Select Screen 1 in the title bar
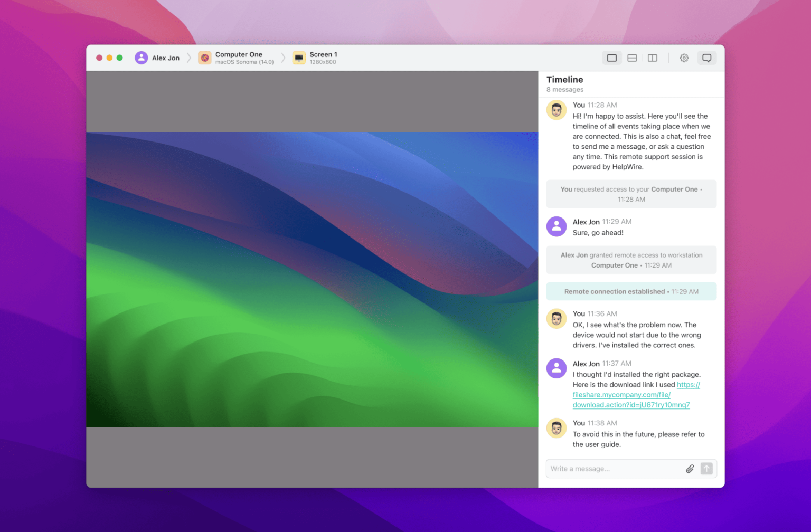 (323, 54)
